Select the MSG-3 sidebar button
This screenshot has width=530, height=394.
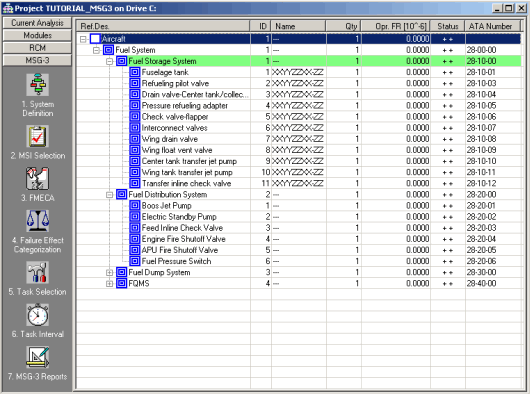[x=37, y=60]
